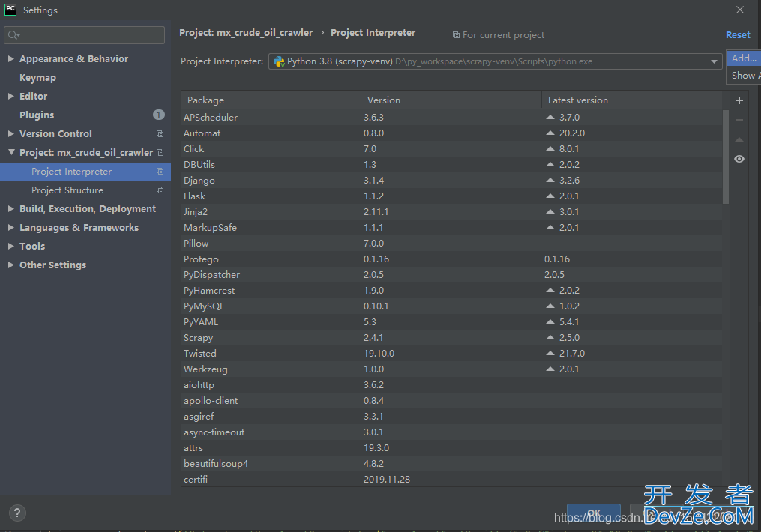
Task: Click the search magnifier icon
Action: 13,35
